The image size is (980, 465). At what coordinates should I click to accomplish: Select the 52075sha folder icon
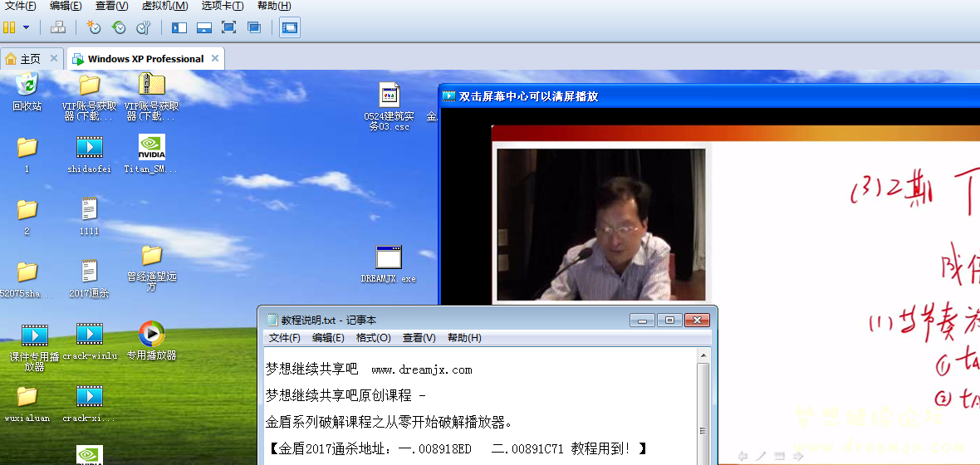27,279
